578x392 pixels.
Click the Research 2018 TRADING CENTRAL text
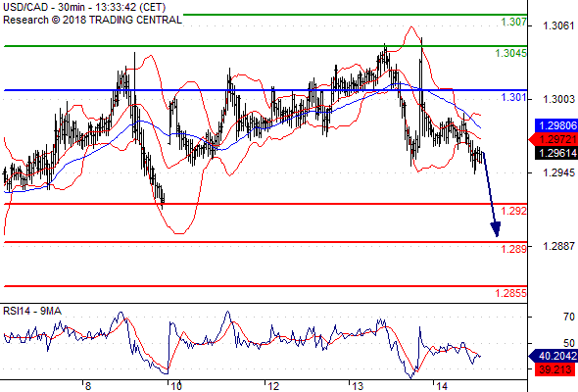(92, 20)
